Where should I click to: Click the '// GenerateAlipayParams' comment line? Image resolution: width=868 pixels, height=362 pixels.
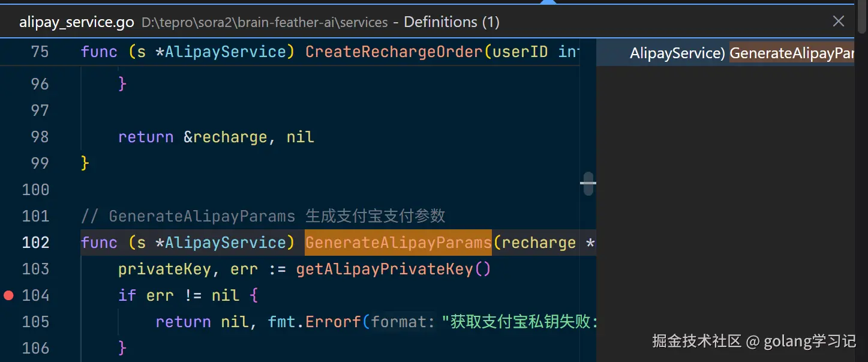[263, 216]
